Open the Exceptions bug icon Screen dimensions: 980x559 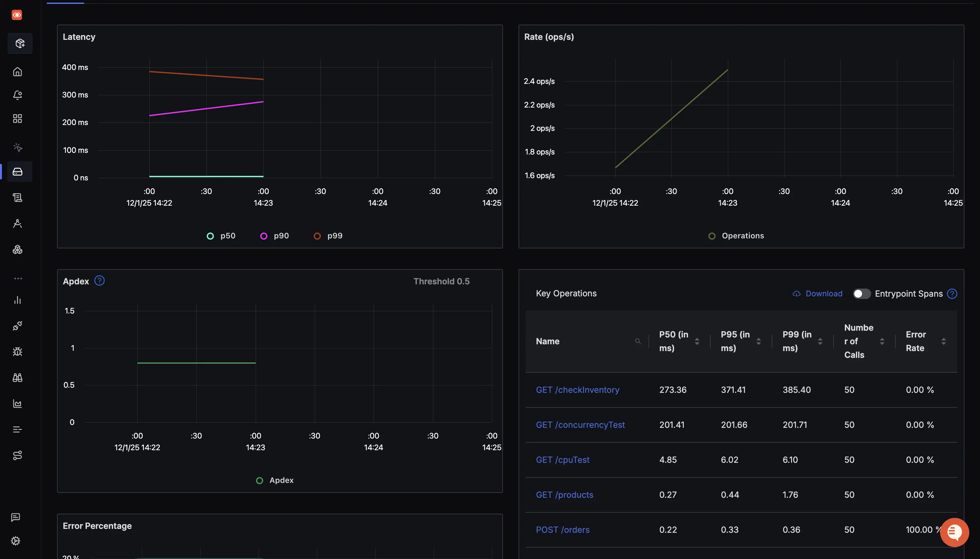(x=18, y=351)
